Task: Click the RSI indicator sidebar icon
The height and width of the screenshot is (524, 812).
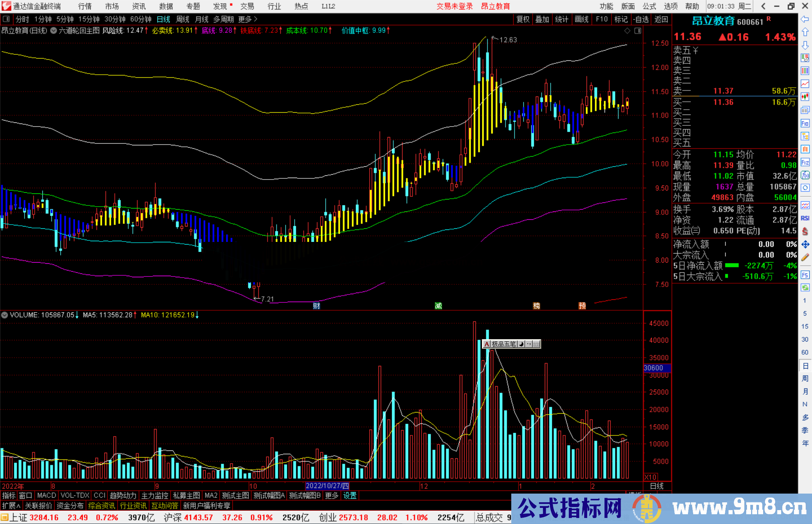Action: click(x=805, y=218)
